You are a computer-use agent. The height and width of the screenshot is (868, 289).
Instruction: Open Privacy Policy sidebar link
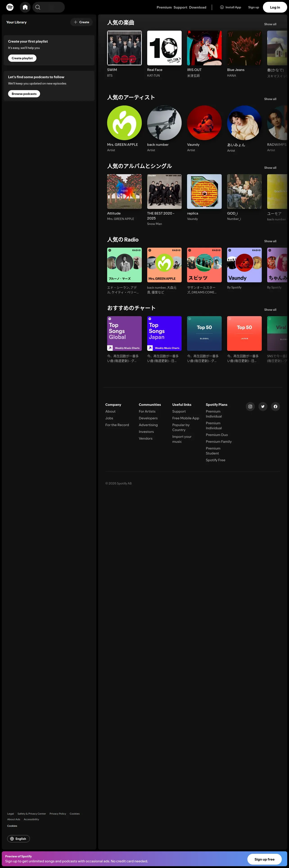pyautogui.click(x=58, y=814)
